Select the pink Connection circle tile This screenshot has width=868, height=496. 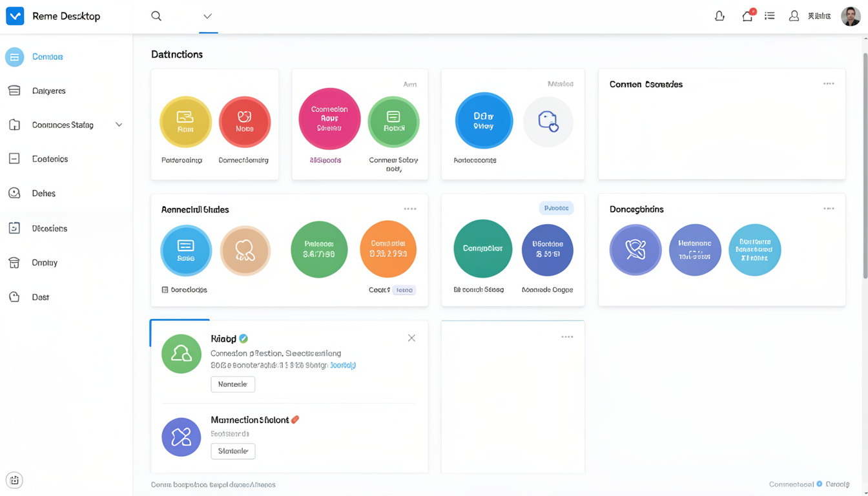329,119
